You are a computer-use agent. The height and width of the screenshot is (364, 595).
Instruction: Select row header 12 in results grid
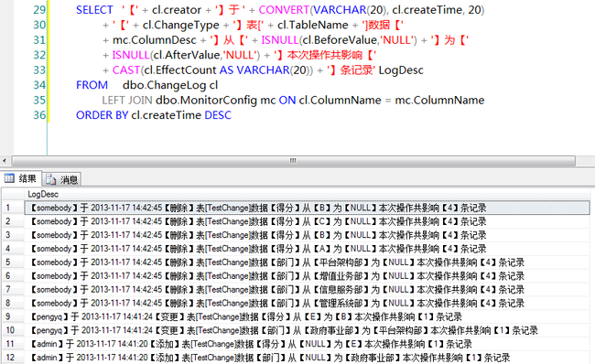coord(13,358)
